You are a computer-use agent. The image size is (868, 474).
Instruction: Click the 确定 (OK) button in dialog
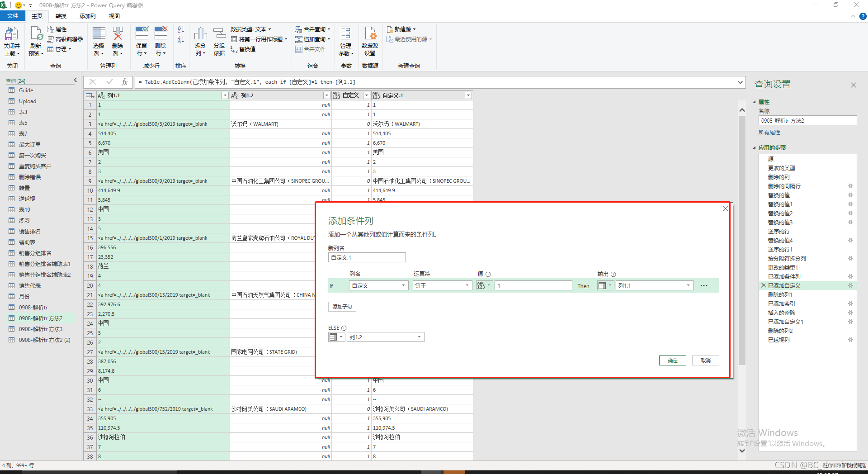click(x=672, y=360)
